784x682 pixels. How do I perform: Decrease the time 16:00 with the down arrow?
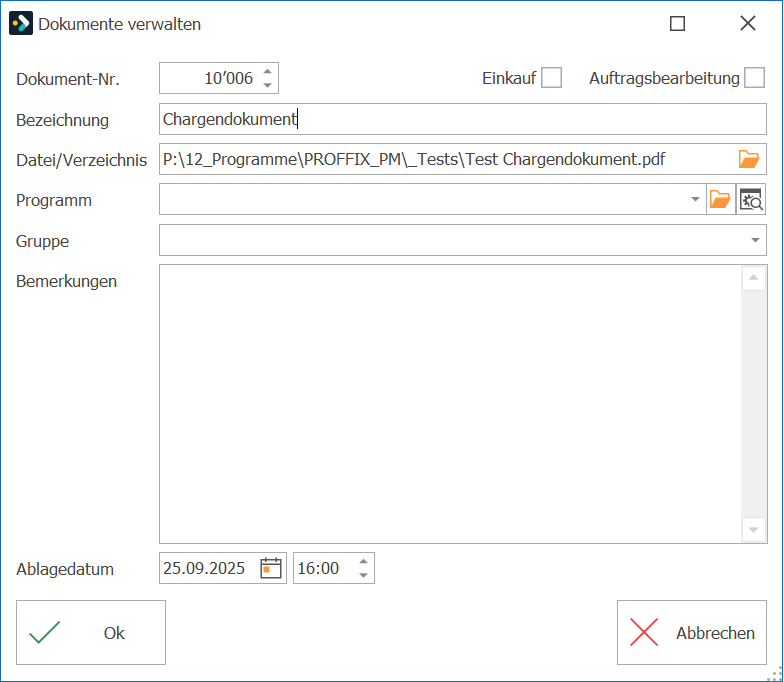[x=364, y=575]
